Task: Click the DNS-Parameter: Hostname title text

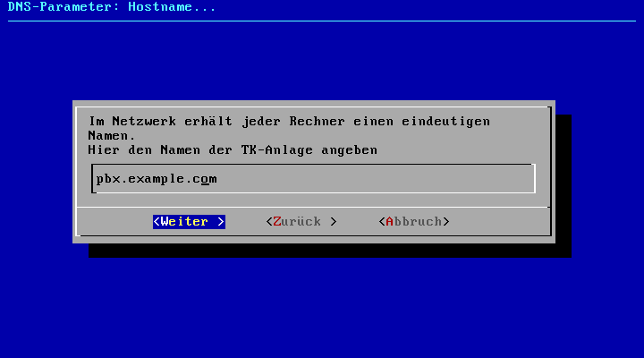Action: (x=111, y=6)
